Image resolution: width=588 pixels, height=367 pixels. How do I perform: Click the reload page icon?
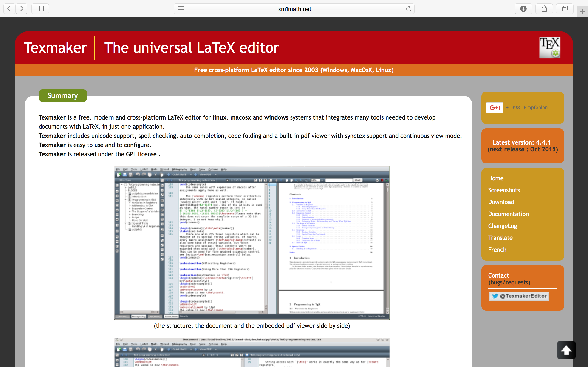click(x=409, y=9)
